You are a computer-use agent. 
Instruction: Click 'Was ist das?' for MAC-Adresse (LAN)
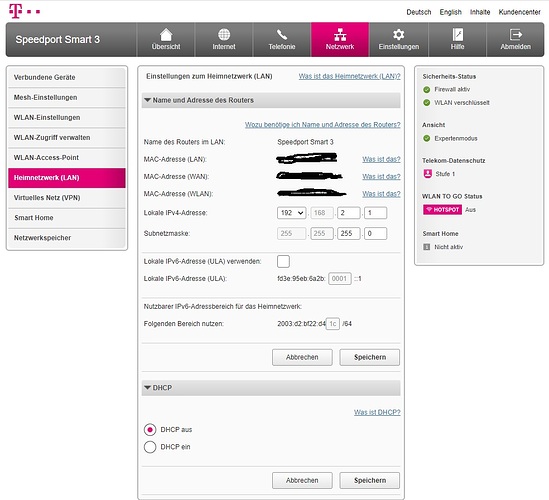(x=381, y=159)
